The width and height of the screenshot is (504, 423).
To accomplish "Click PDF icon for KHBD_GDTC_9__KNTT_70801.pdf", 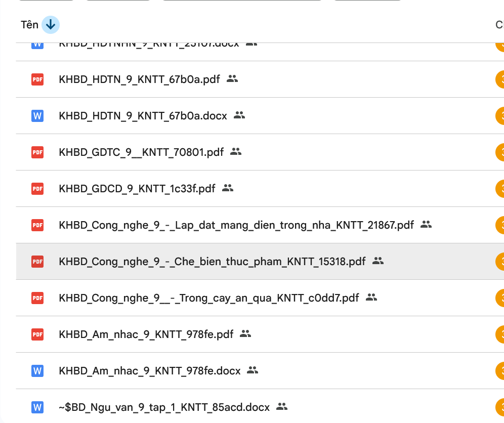I will [37, 152].
